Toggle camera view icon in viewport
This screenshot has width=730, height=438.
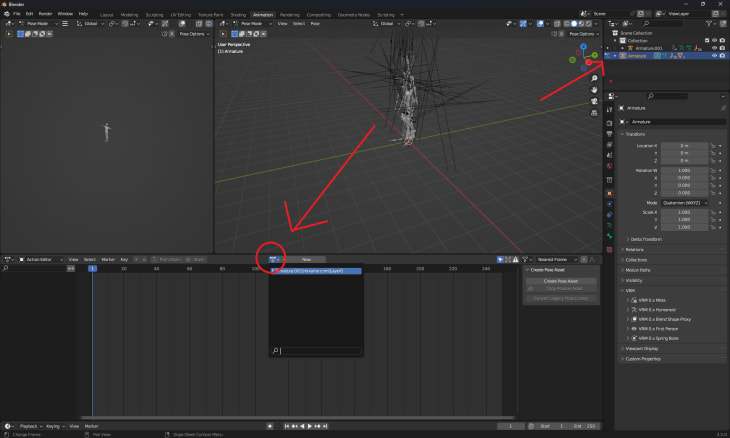coord(594,100)
